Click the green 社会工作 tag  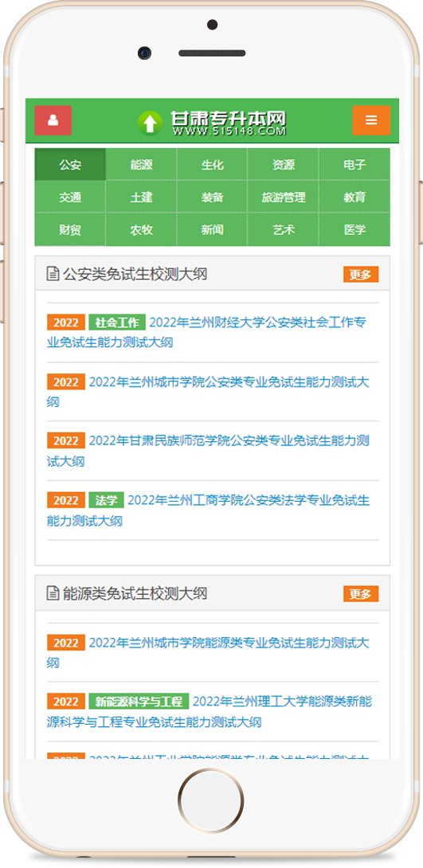[117, 323]
